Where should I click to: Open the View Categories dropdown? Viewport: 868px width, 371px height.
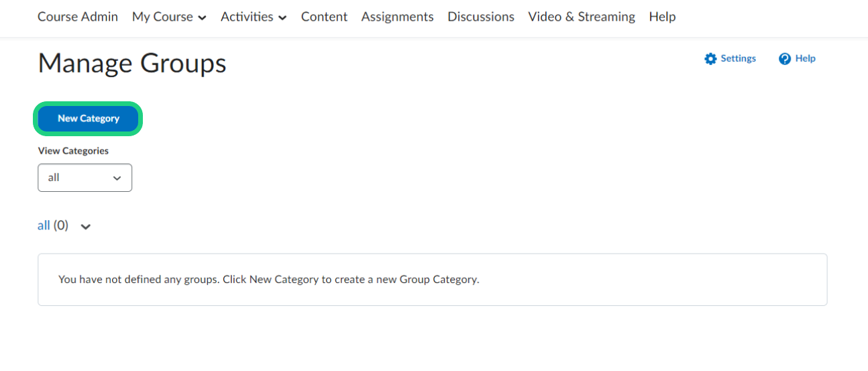point(85,178)
